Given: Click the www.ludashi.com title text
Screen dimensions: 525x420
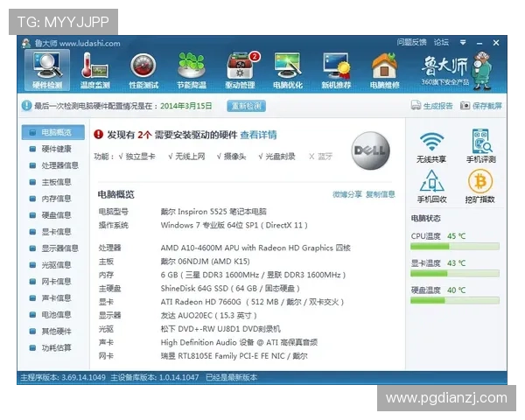Looking at the screenshot, I should tap(89, 44).
